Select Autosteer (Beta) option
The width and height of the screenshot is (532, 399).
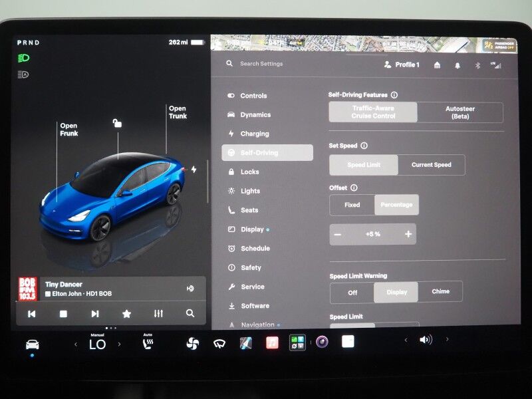pyautogui.click(x=460, y=112)
